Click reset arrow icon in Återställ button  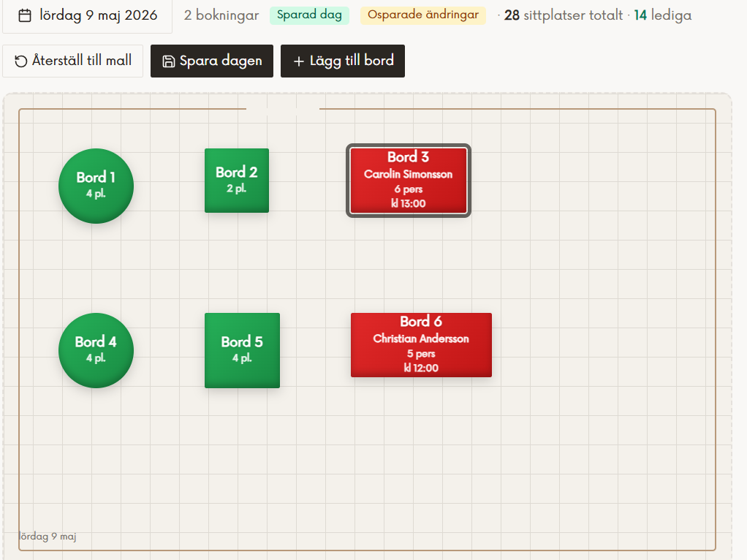click(20, 61)
